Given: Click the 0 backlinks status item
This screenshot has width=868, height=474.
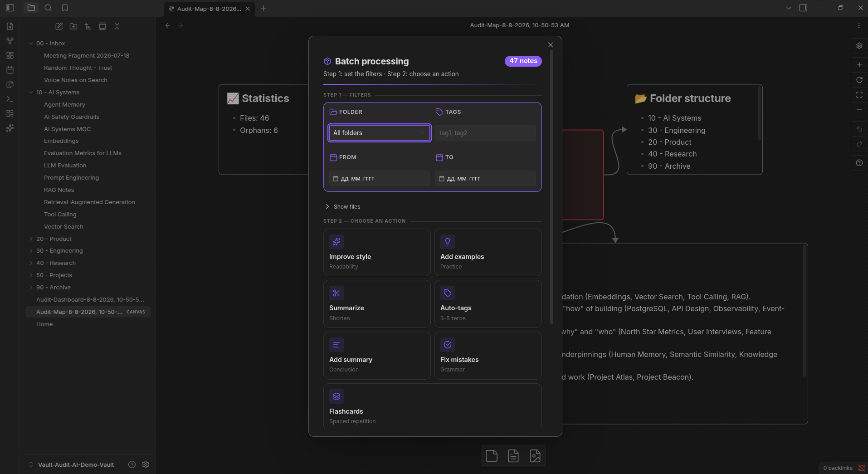Looking at the screenshot, I should (838, 468).
